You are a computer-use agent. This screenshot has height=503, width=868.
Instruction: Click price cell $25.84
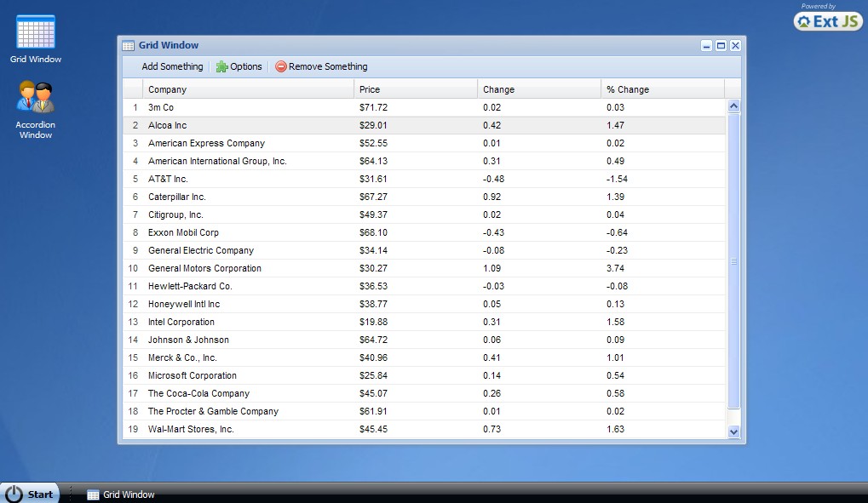coord(373,375)
